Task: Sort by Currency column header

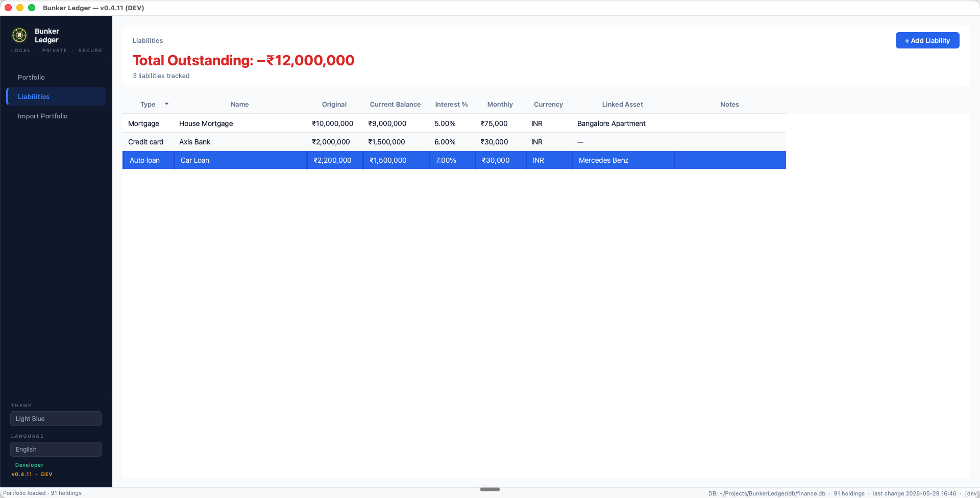Action: click(549, 104)
